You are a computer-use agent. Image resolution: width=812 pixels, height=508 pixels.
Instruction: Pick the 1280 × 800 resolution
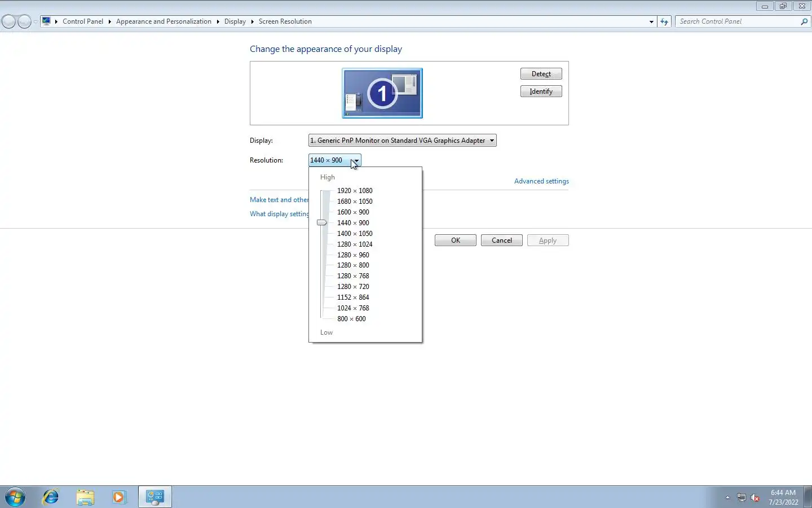[x=353, y=265]
